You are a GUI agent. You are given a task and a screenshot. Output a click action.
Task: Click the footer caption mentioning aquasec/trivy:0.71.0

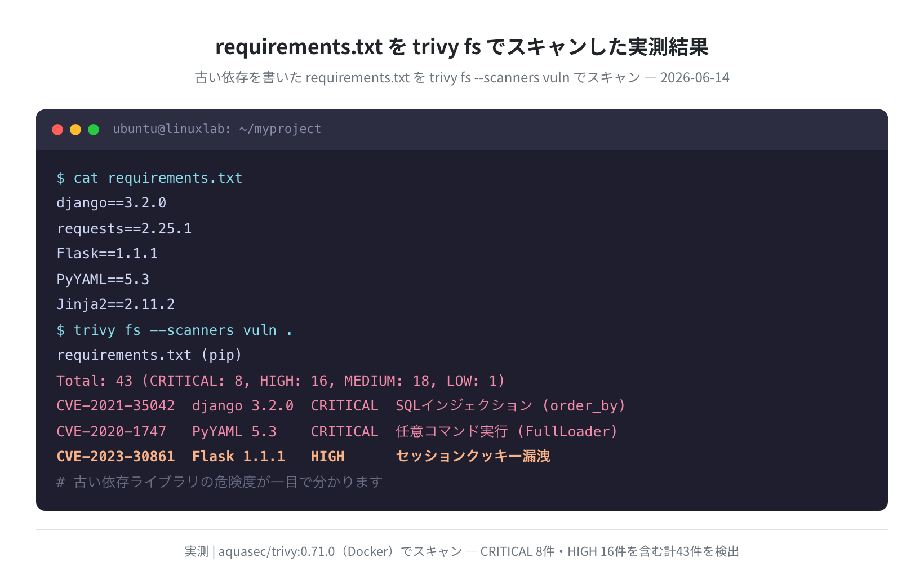pyautogui.click(x=462, y=551)
